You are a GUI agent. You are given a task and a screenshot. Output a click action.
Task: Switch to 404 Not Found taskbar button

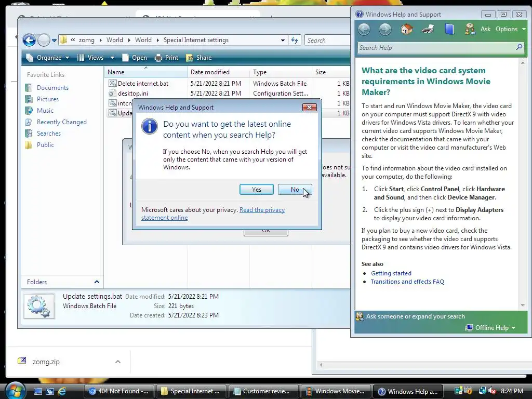119,391
